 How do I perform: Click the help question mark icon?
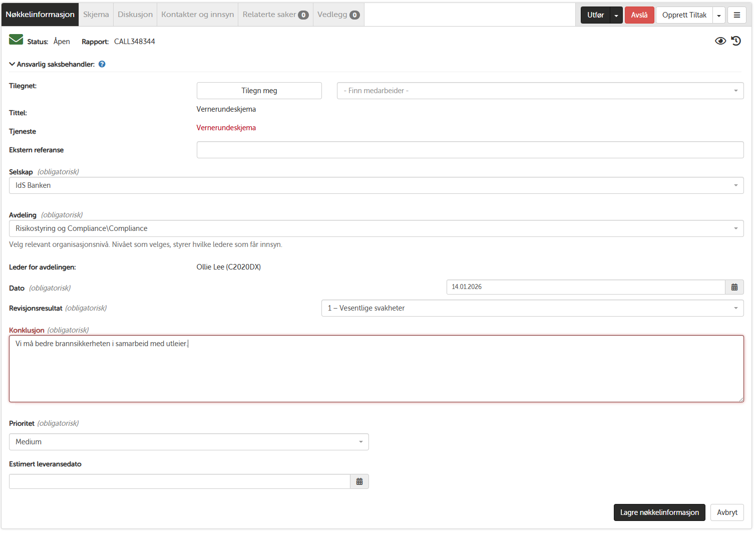(x=102, y=64)
